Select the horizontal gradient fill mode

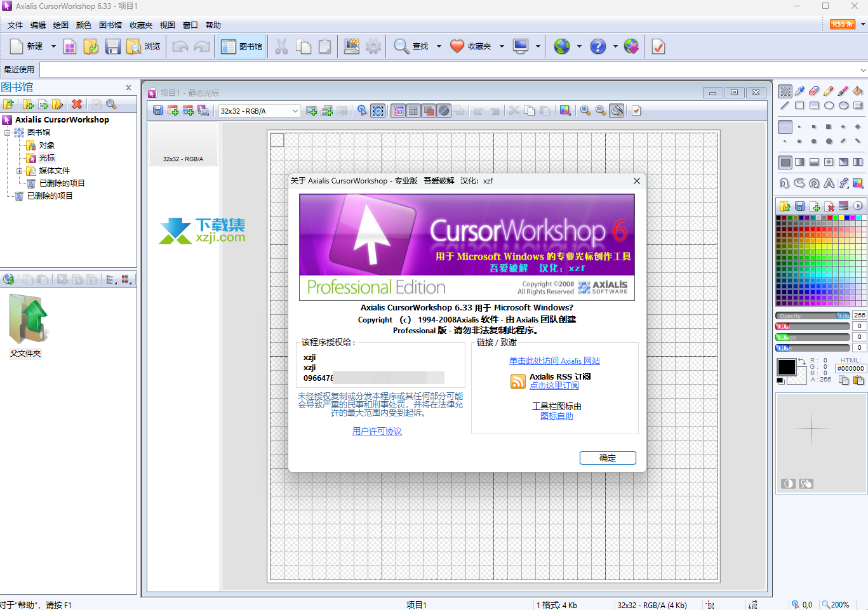click(x=800, y=162)
